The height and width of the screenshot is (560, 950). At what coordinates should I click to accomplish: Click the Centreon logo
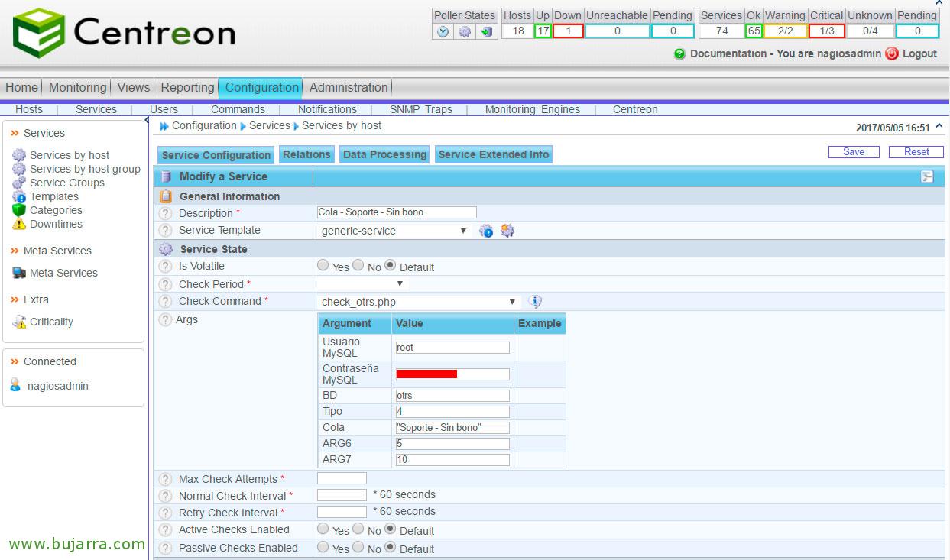(124, 33)
